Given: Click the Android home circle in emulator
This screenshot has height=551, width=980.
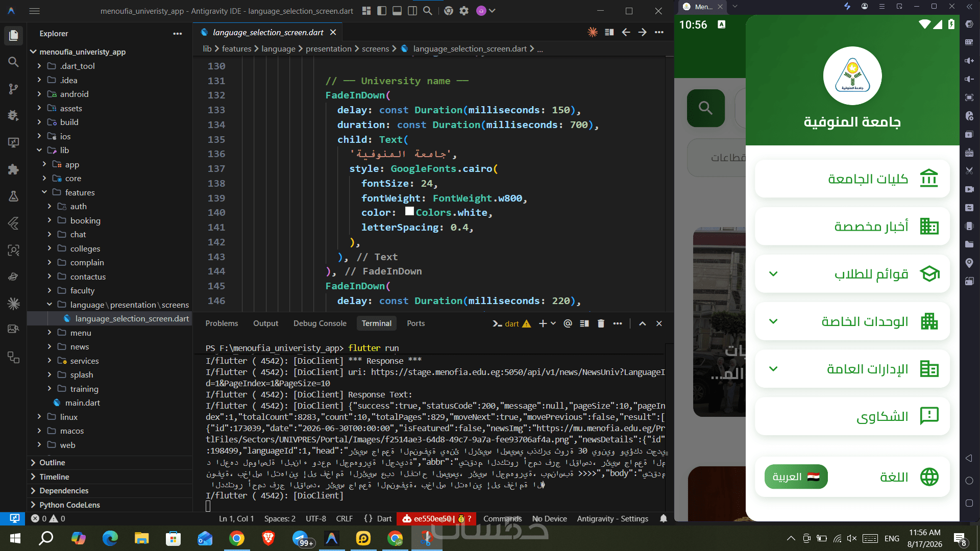Looking at the screenshot, I should (969, 481).
